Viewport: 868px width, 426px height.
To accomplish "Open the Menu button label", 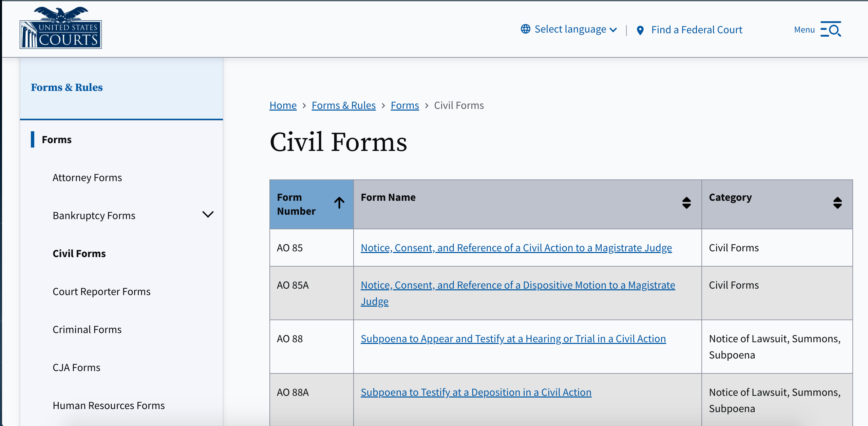I will click(x=804, y=30).
